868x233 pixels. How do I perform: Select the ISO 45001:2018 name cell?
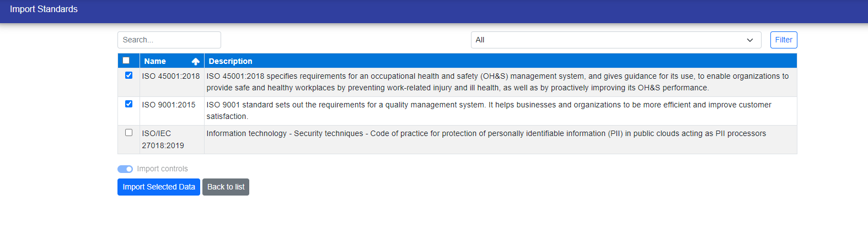click(x=171, y=77)
